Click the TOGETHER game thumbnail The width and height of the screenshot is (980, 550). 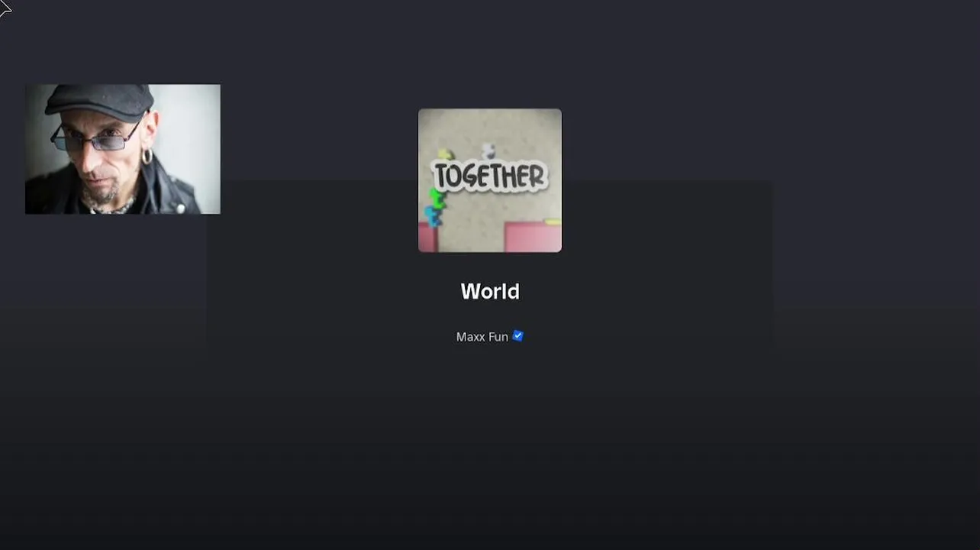[x=490, y=180]
